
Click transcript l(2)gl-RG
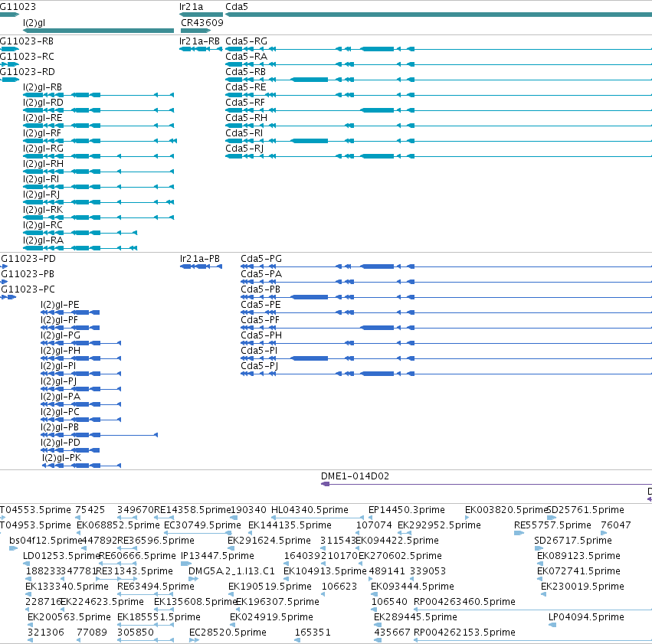pyautogui.click(x=98, y=156)
